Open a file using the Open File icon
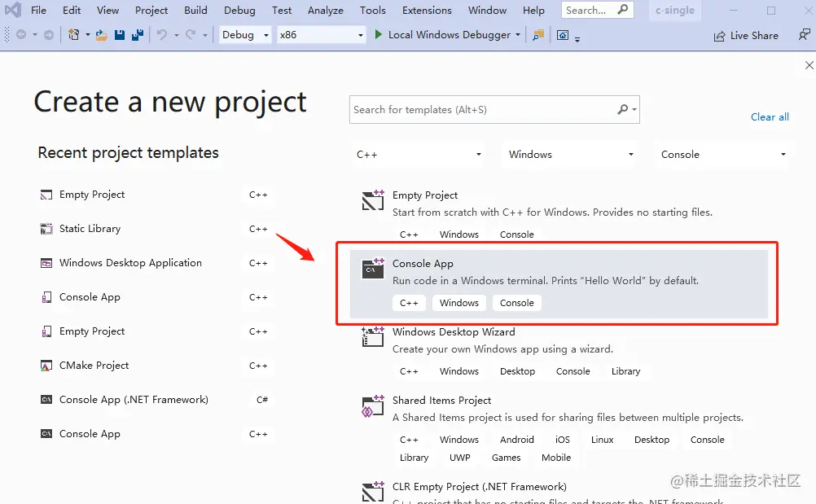 tap(102, 35)
